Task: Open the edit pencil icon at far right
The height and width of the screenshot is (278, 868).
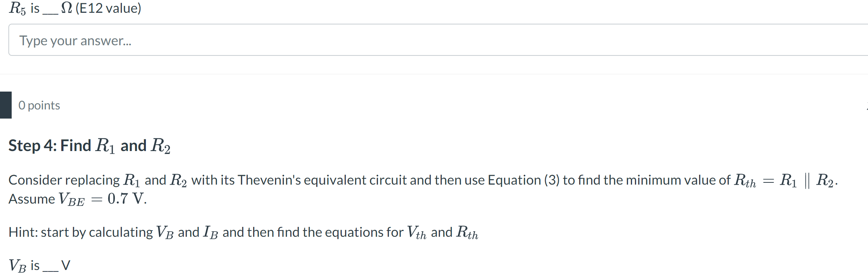Action: click(866, 106)
